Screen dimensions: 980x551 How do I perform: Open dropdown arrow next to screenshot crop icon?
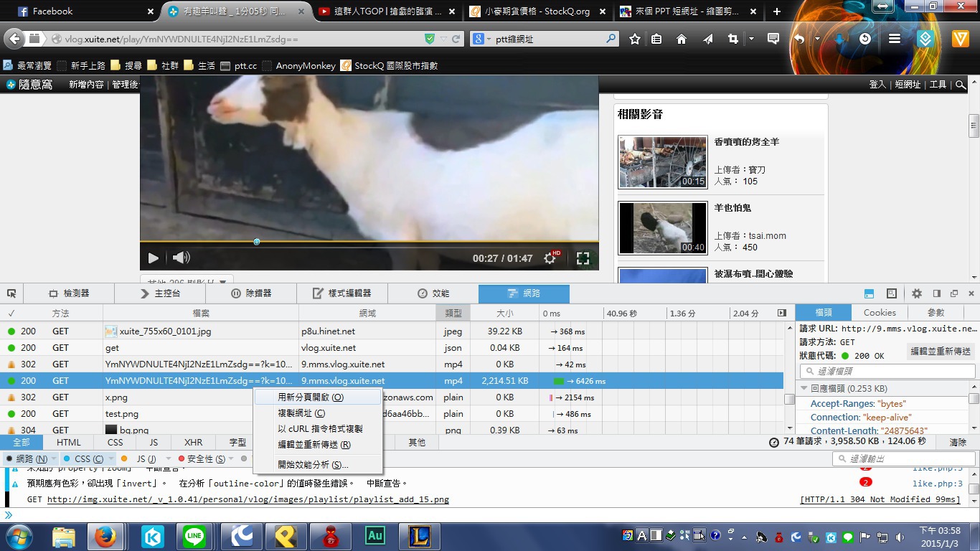click(x=751, y=39)
